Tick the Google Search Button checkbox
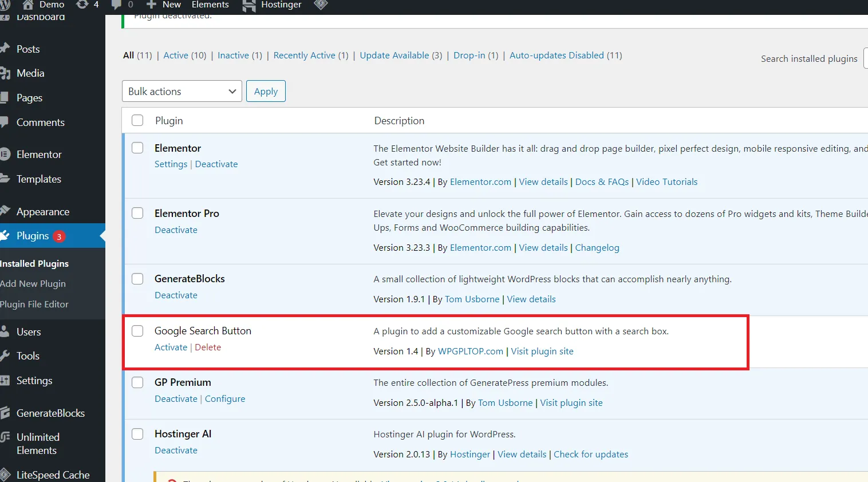The width and height of the screenshot is (868, 482). 137,331
